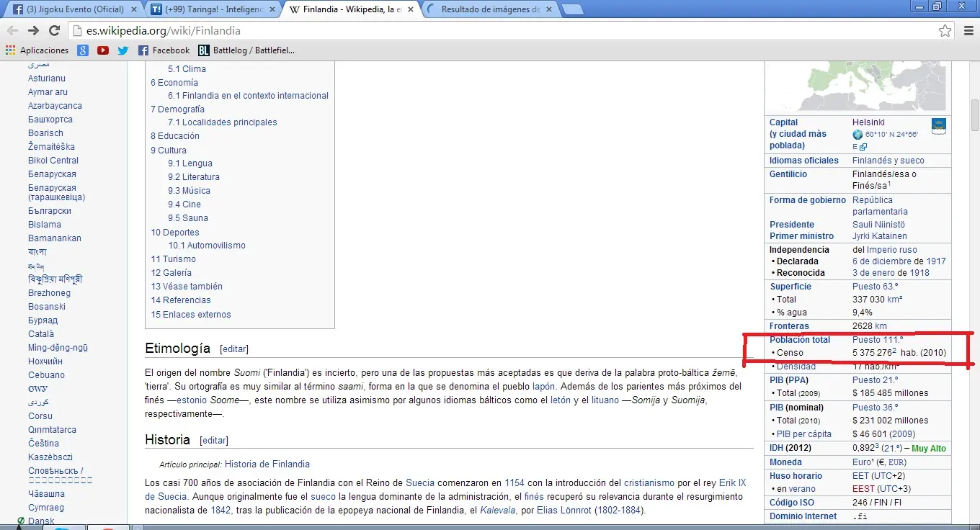Jump to contents entry 6 Economía
Screen dimensions: 980x530
174,83
